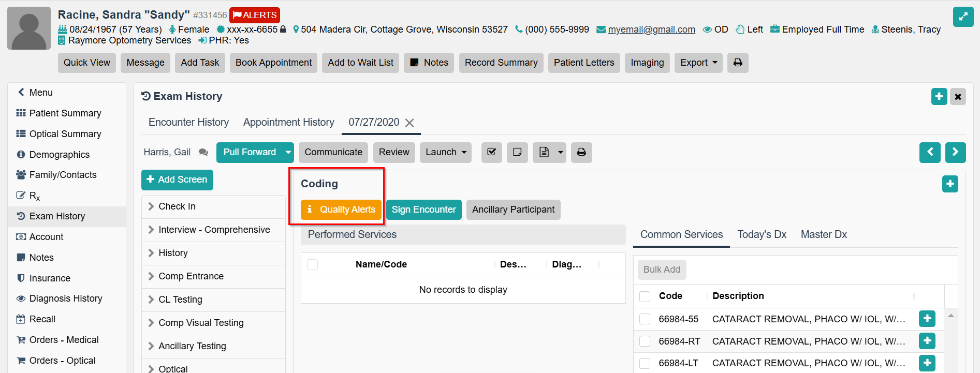This screenshot has height=373, width=980.
Task: Open the myemail@gmail.com email link
Action: pyautogui.click(x=651, y=29)
